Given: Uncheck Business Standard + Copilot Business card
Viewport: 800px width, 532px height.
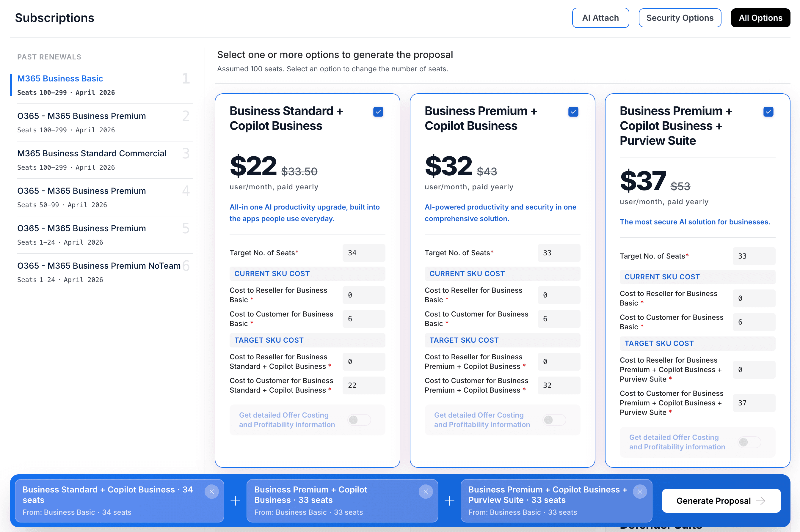Looking at the screenshot, I should (378, 112).
